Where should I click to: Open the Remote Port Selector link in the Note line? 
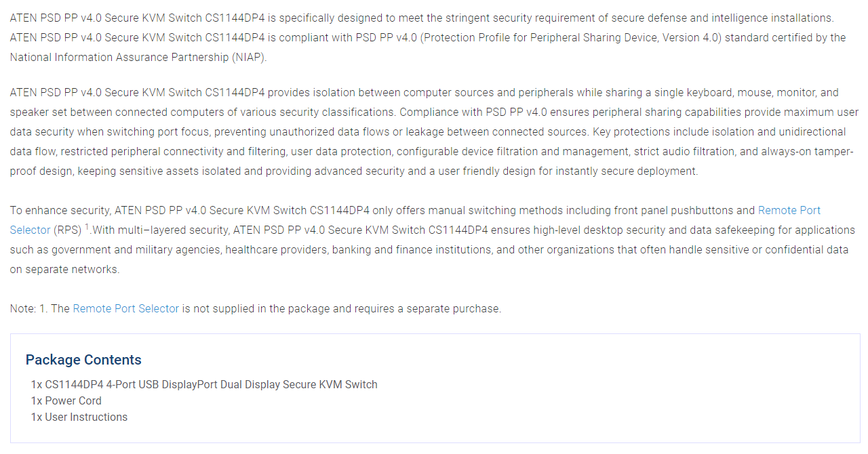click(x=125, y=309)
